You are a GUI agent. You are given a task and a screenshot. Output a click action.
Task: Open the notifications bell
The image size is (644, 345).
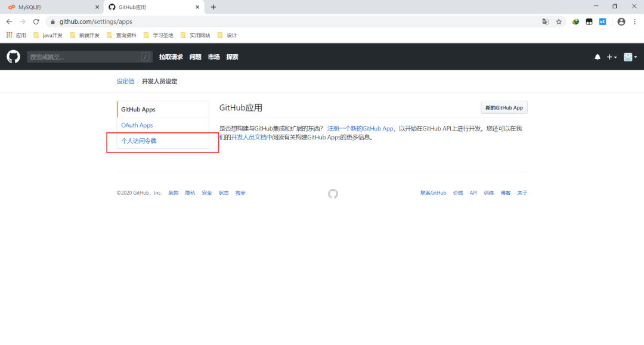tap(597, 57)
